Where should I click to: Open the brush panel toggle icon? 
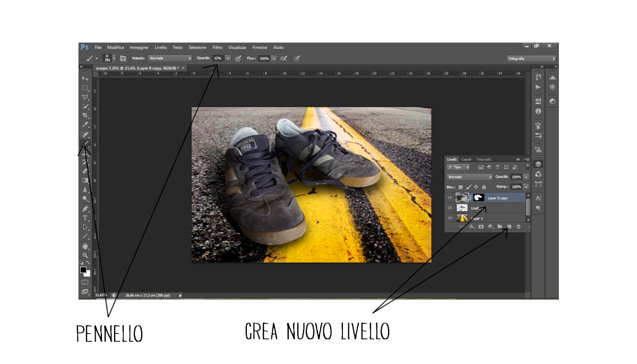[123, 58]
